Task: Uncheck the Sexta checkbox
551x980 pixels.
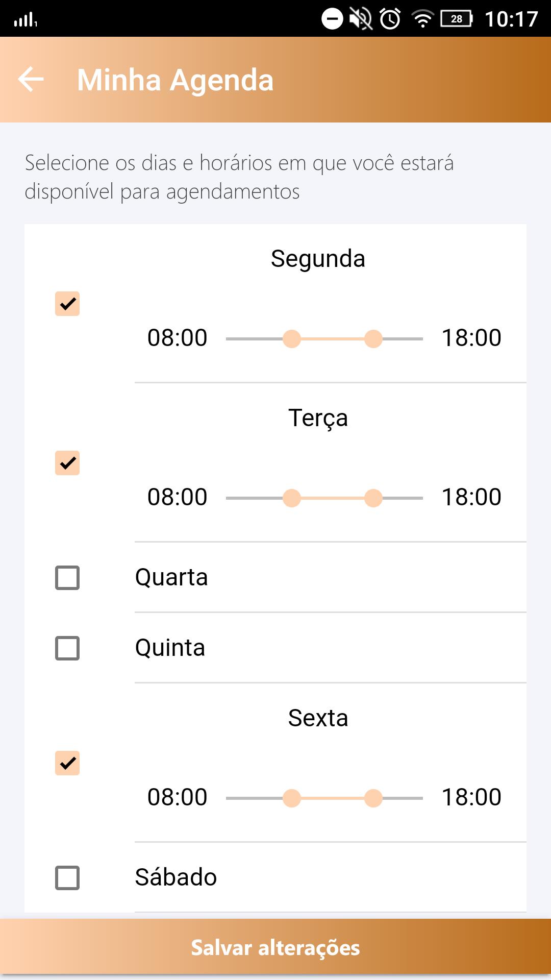Action: [x=67, y=763]
